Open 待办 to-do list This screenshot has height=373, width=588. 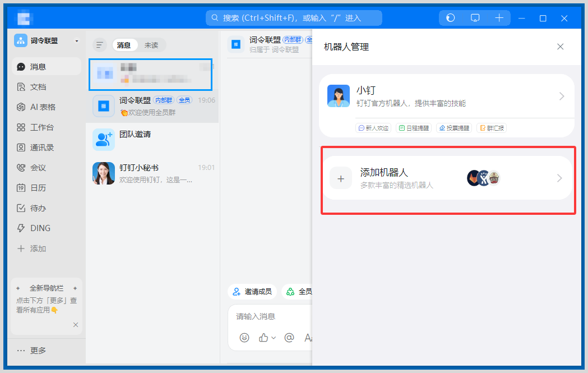[38, 208]
